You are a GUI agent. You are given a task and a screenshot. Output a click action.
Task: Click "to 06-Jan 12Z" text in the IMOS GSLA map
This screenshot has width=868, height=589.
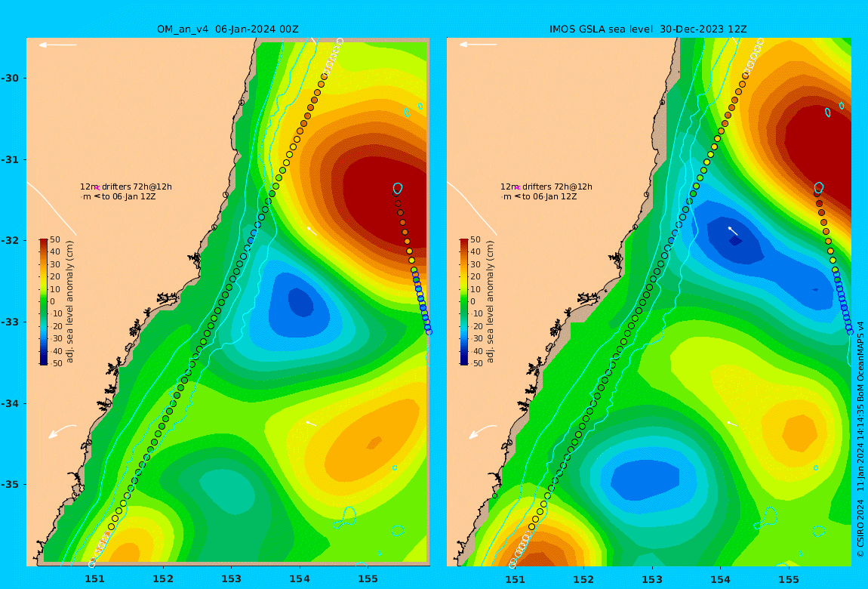[549, 196]
